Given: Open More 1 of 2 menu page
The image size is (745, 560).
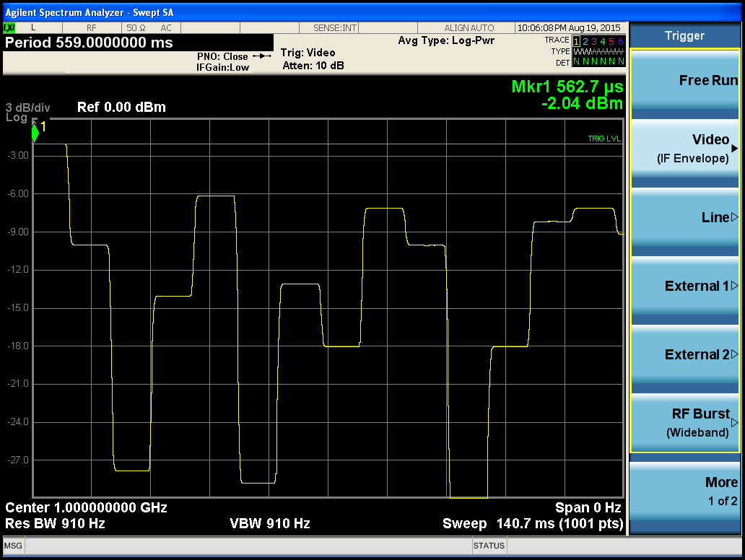Looking at the screenshot, I should tap(685, 491).
